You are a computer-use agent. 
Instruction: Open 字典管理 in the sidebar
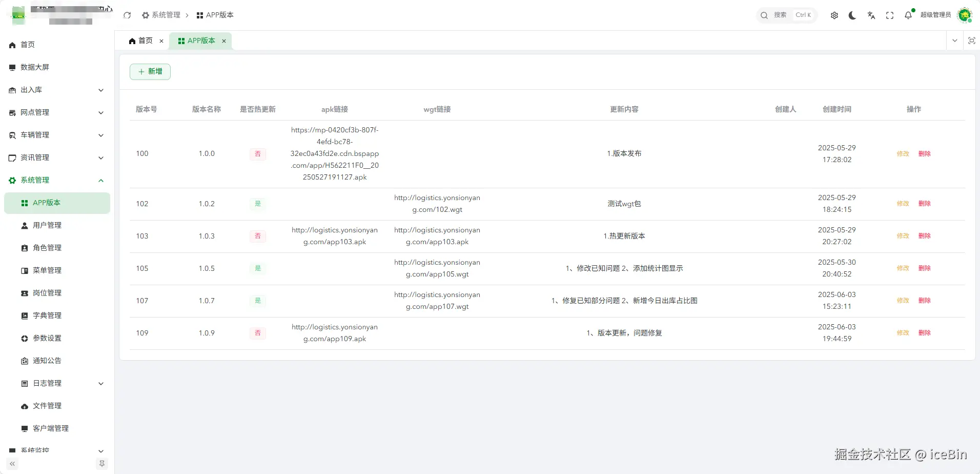(57, 315)
